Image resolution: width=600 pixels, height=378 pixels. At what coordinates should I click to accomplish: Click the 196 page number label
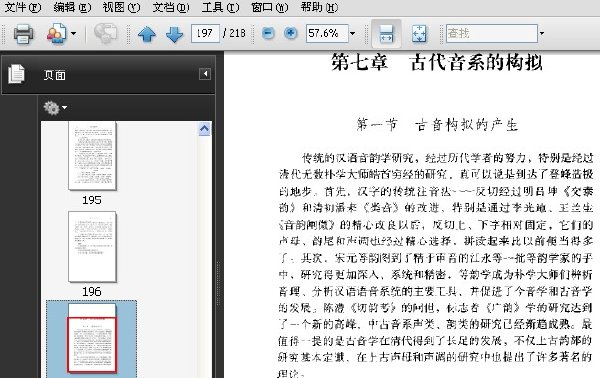click(92, 292)
